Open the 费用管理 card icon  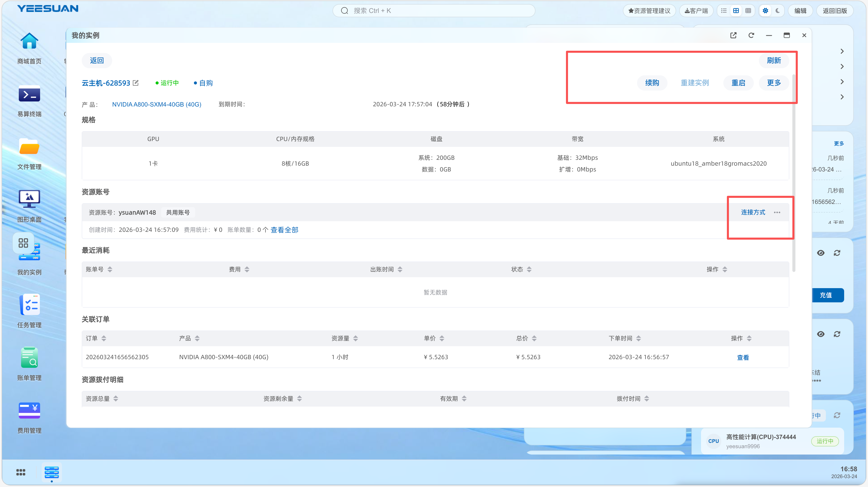click(29, 410)
